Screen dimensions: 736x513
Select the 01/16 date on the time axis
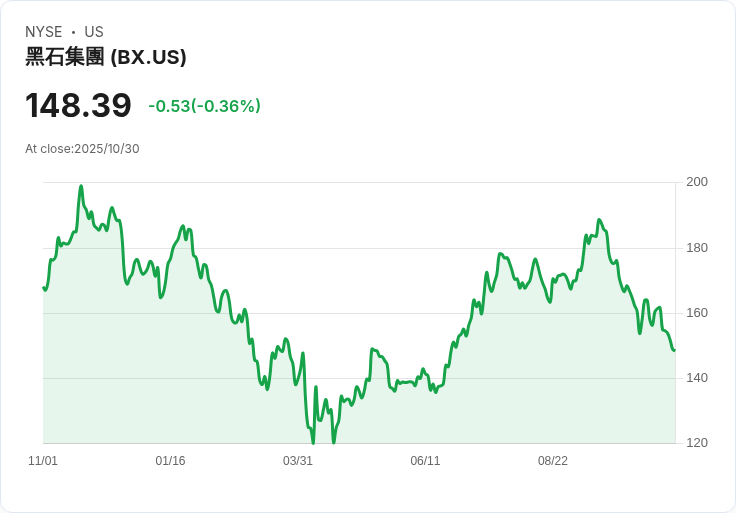coord(170,461)
